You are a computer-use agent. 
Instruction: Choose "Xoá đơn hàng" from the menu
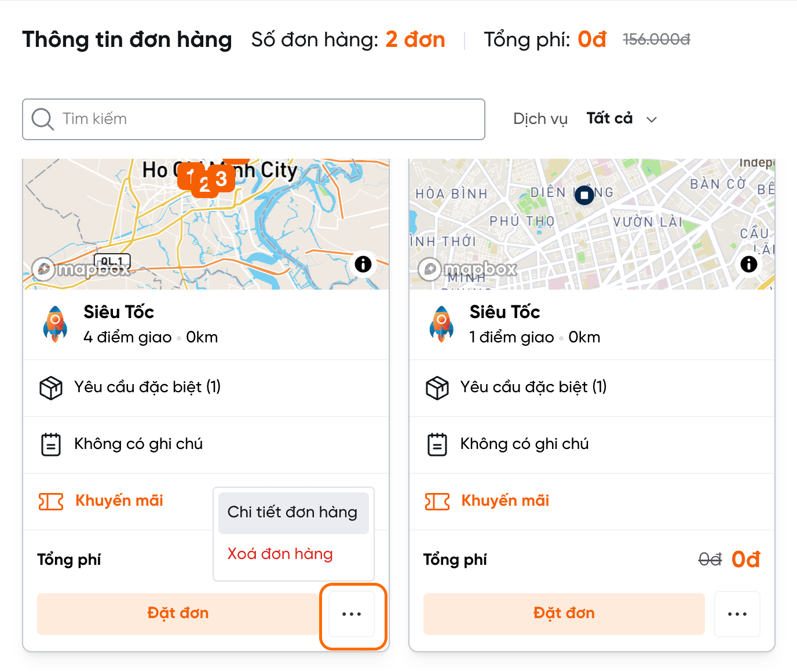click(280, 554)
